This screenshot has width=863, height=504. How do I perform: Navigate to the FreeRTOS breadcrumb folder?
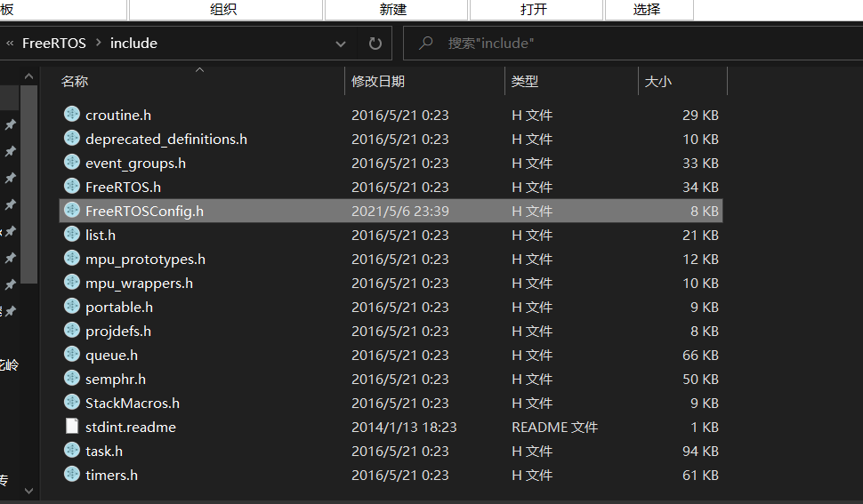click(x=54, y=43)
